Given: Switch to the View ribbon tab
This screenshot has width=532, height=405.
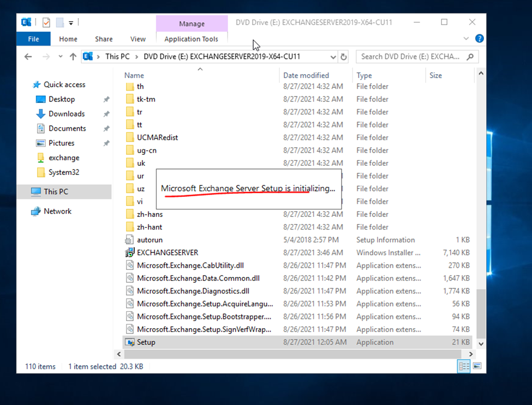Looking at the screenshot, I should pyautogui.click(x=138, y=39).
